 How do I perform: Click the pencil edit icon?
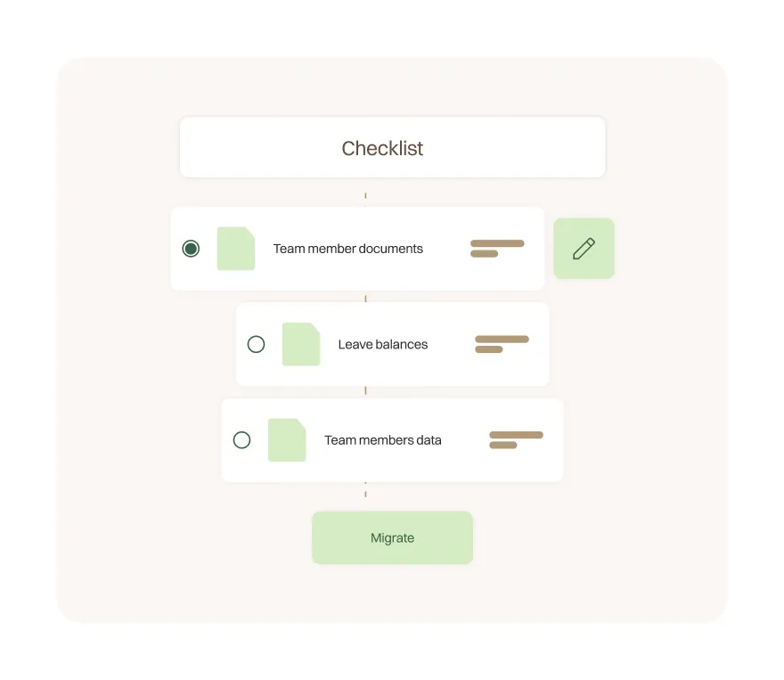click(x=584, y=249)
